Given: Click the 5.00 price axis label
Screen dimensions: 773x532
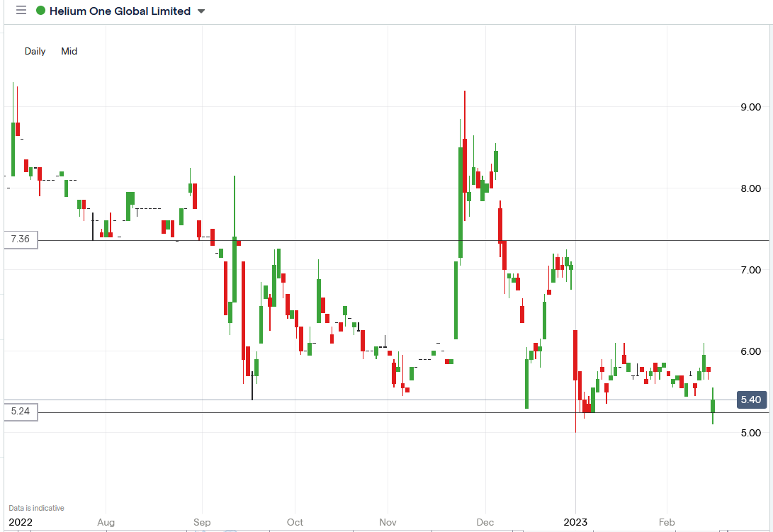Looking at the screenshot, I should click(751, 432).
